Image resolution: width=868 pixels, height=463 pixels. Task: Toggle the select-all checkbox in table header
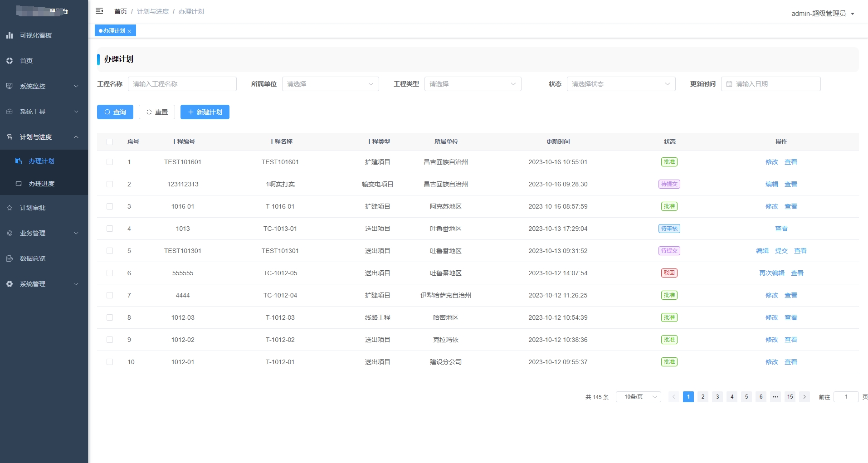tap(110, 142)
